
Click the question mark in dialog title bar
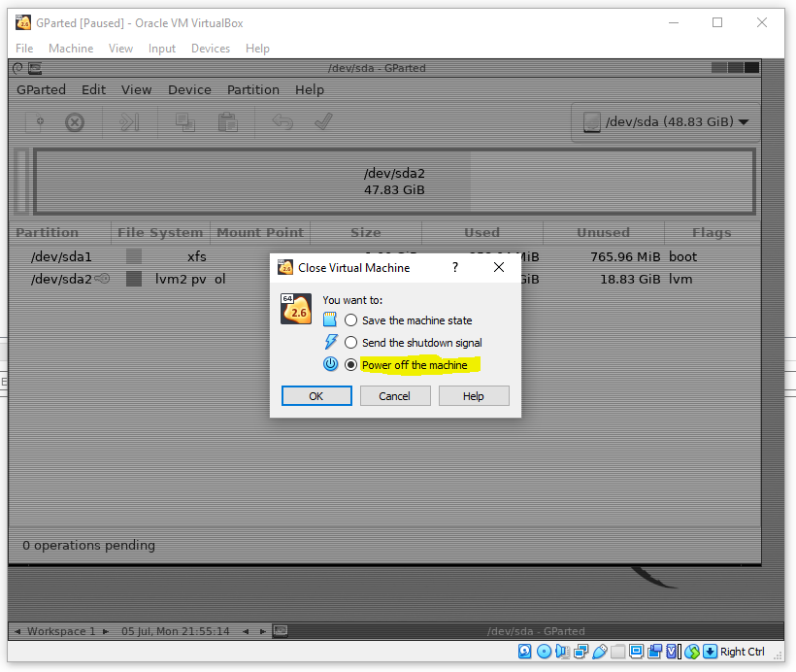point(455,267)
